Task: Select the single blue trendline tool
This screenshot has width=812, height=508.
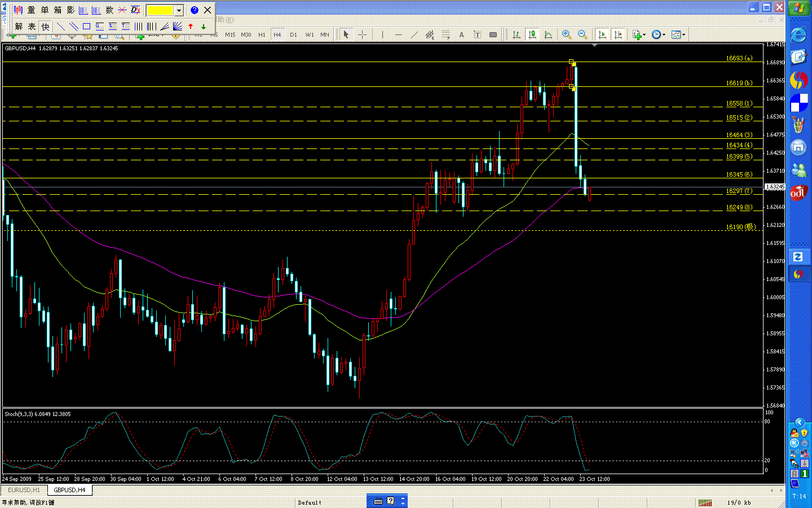Action: [61, 27]
